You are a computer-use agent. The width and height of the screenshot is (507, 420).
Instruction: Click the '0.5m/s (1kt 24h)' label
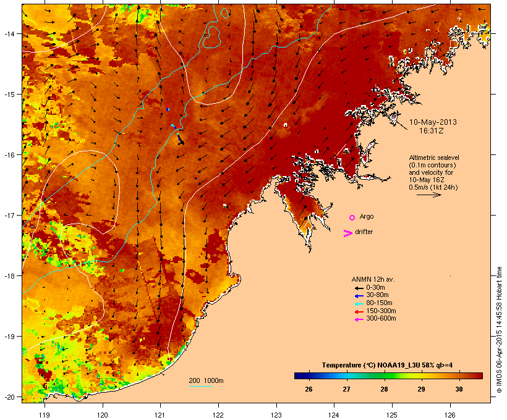tap(433, 187)
